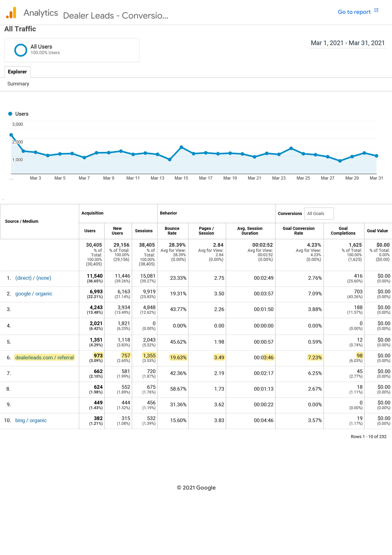The width and height of the screenshot is (392, 555).
Task: Click the Analytics product name text
Action: tap(41, 13)
